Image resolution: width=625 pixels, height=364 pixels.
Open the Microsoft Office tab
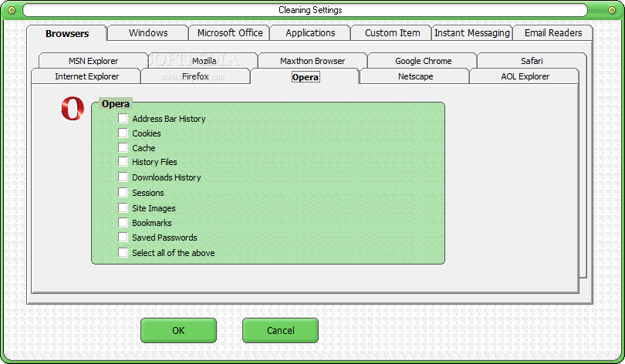click(x=230, y=33)
